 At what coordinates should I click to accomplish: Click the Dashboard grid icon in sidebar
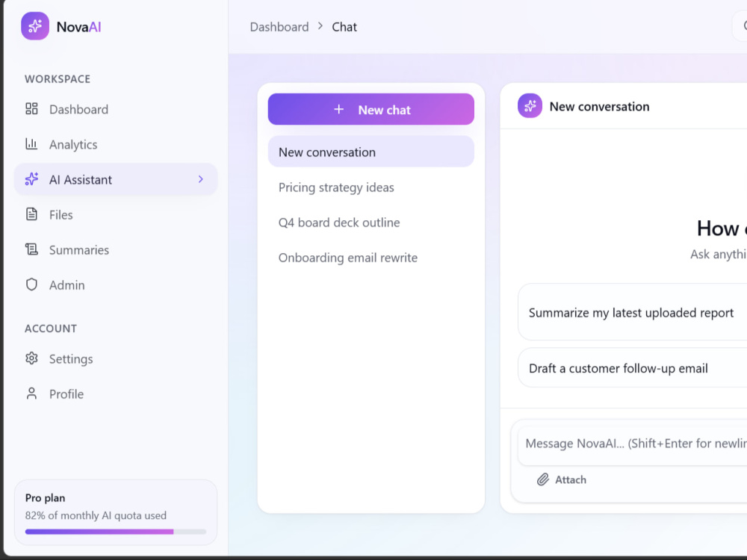click(31, 108)
